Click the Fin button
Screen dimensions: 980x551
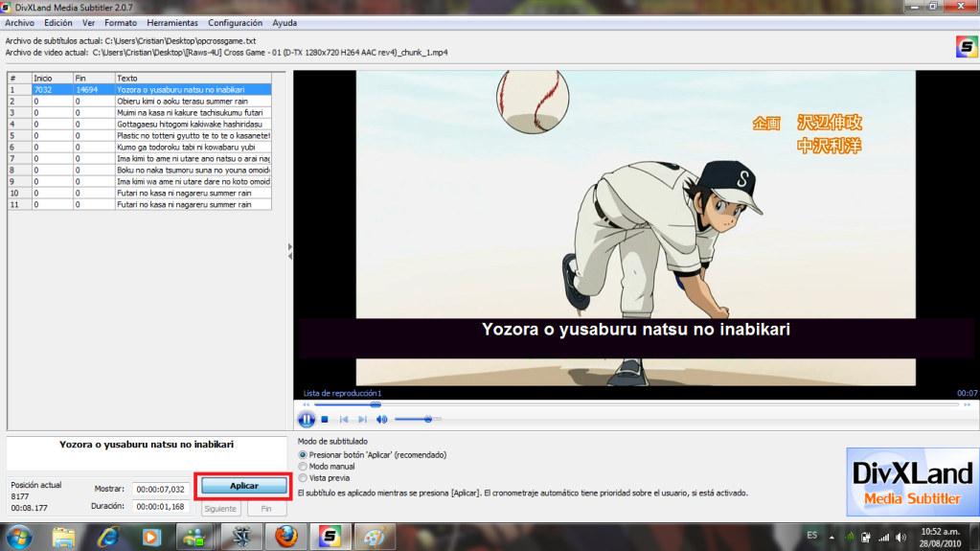pyautogui.click(x=266, y=509)
